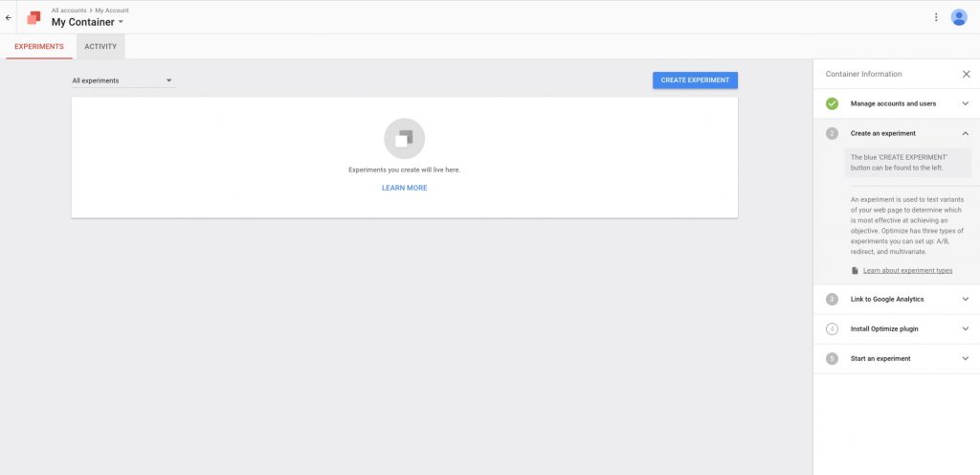Viewport: 980px width, 475px height.
Task: Open the All experiments filter dropdown
Action: [122, 80]
